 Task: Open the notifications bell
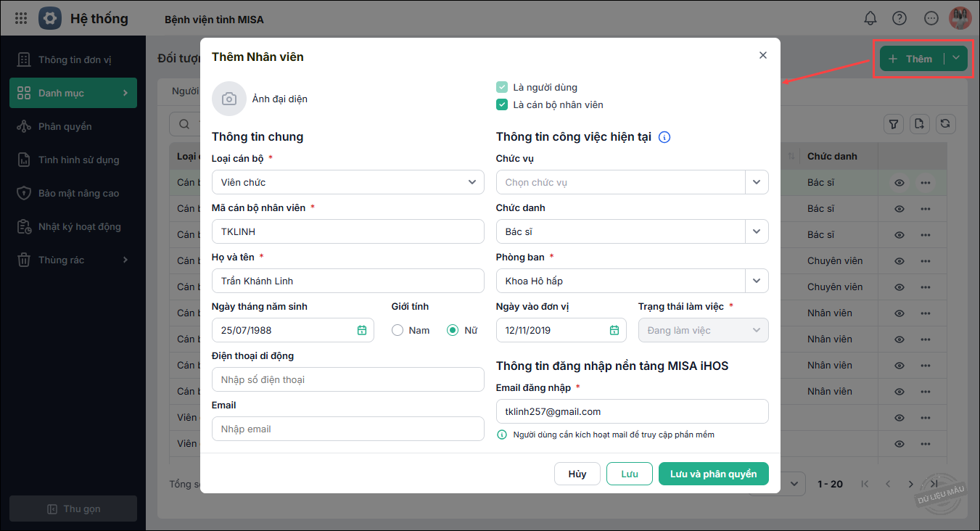point(870,18)
